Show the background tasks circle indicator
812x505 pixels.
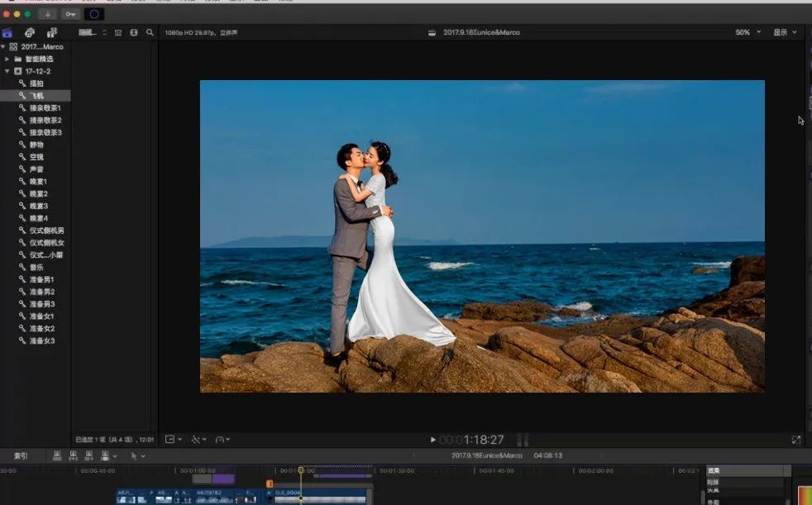click(x=93, y=14)
